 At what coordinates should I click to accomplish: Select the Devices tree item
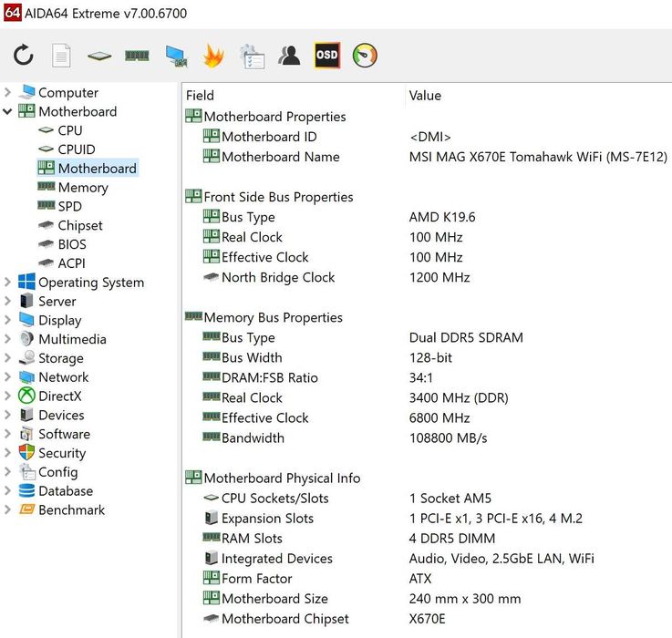[x=52, y=415]
